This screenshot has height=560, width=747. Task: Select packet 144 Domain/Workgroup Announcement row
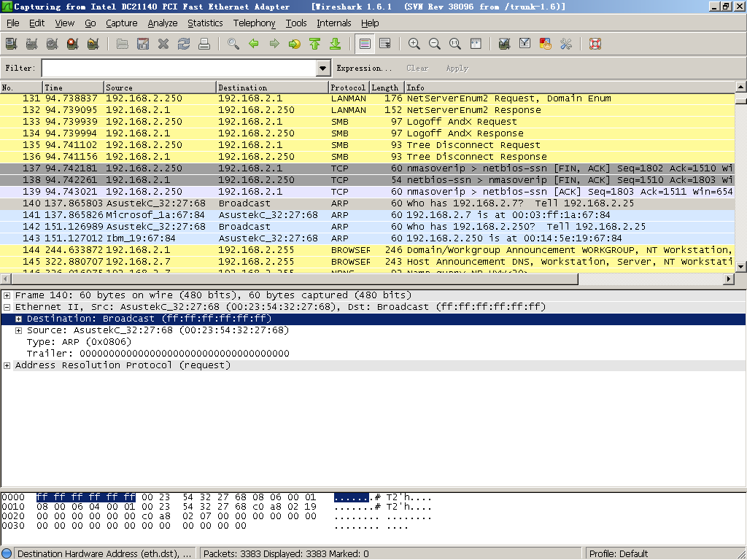[x=367, y=250]
